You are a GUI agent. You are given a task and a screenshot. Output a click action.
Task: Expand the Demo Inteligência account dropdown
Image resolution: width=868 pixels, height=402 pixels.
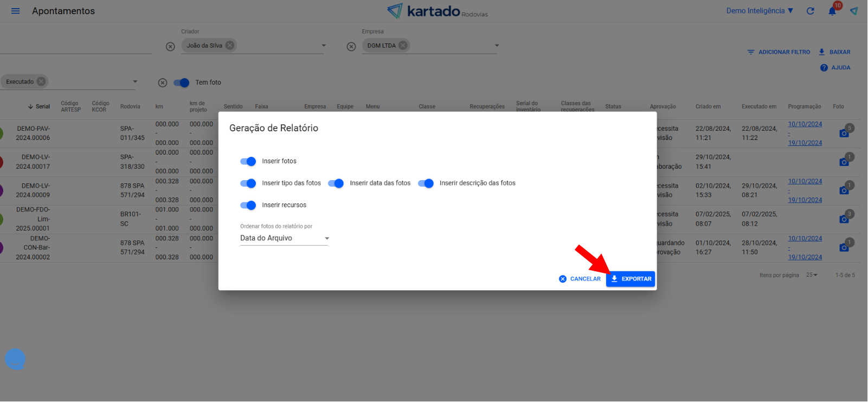click(x=760, y=11)
